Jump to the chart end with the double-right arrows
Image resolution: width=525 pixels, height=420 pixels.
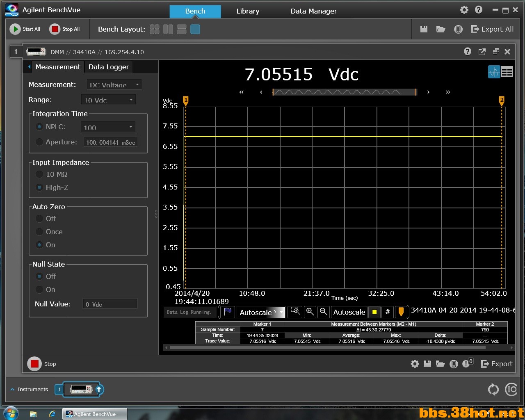[x=448, y=92]
